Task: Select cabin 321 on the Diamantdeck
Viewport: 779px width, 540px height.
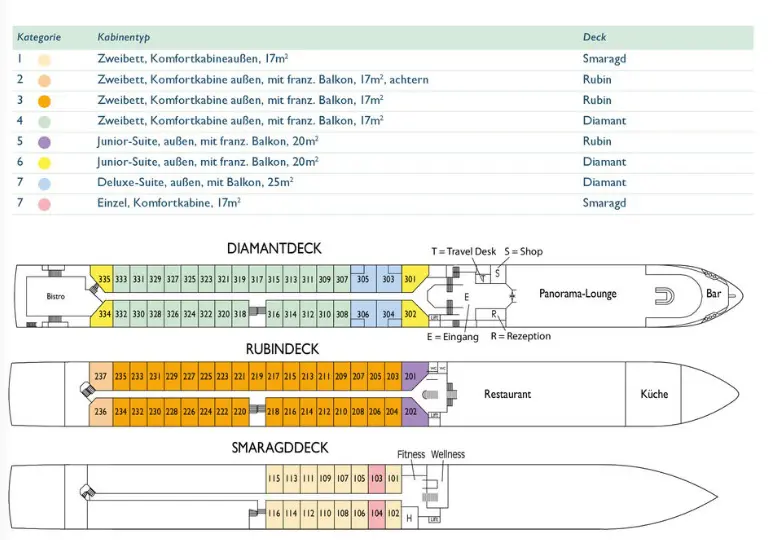Action: tap(224, 279)
